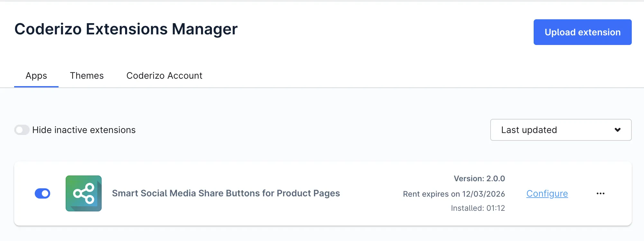Open the Themes tab
Image resolution: width=644 pixels, height=241 pixels.
point(87,76)
